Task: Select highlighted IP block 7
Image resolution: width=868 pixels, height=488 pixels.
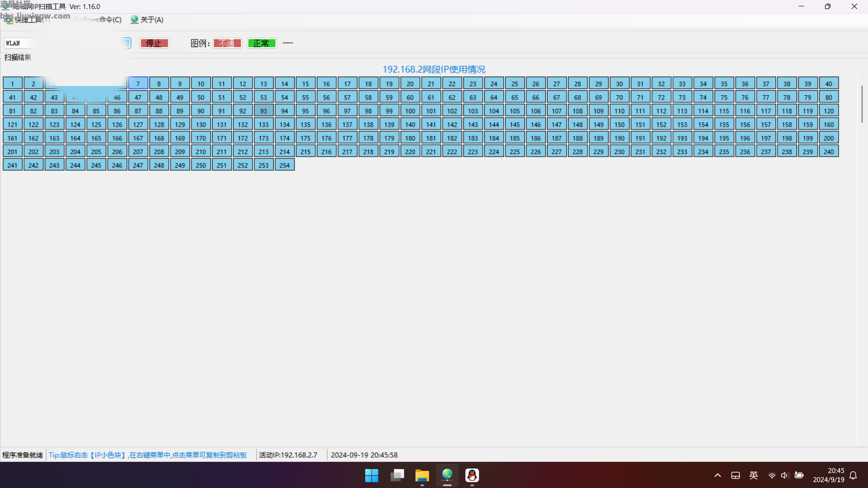Action: (138, 83)
